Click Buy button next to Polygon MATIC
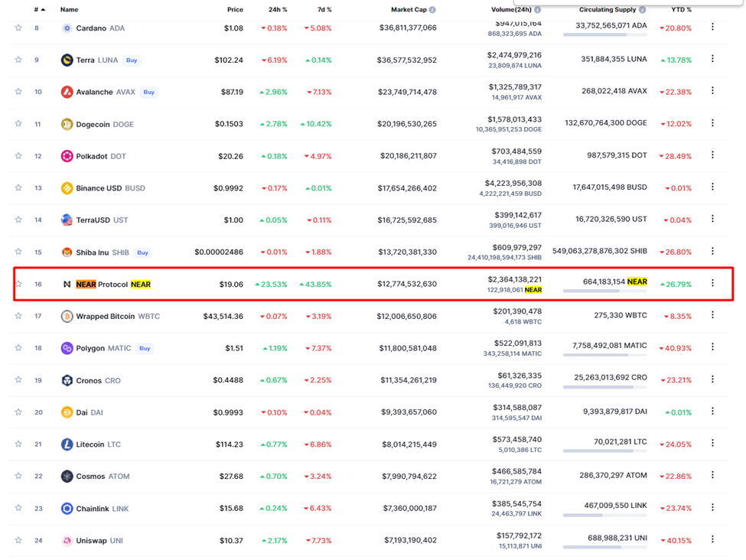Screen dimensions: 746x560 click(x=145, y=348)
